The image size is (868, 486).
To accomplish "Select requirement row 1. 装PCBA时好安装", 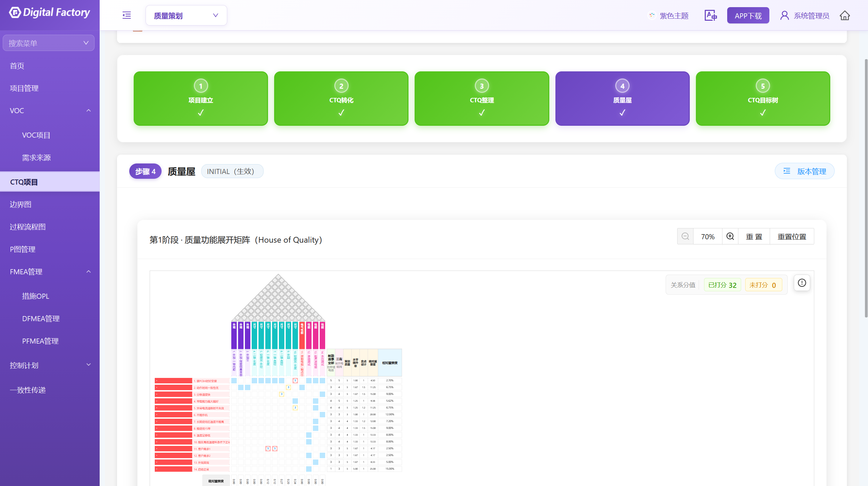I will pos(212,381).
